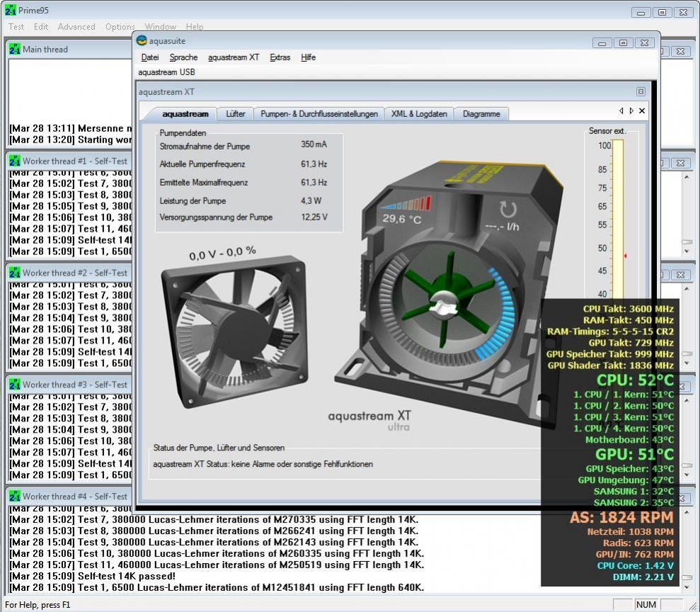Viewport: 700px width, 612px height.
Task: Click the flow rotation arrow icon on pump
Action: click(x=507, y=210)
